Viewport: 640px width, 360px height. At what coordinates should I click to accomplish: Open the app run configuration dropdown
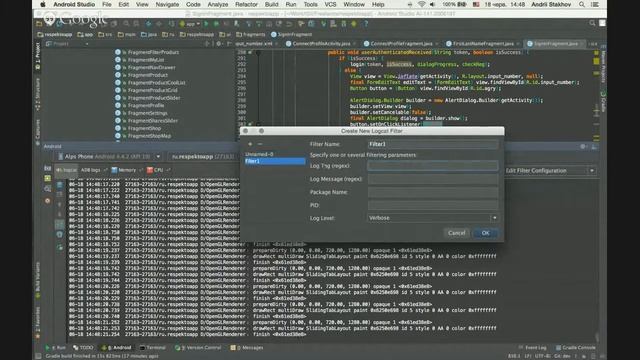point(190,24)
